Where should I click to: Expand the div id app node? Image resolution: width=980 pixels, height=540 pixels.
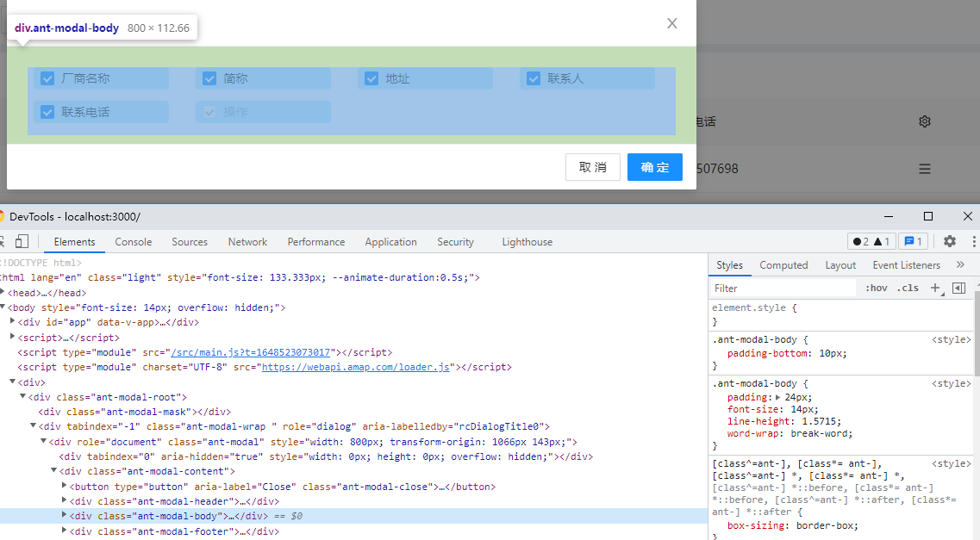coord(13,321)
